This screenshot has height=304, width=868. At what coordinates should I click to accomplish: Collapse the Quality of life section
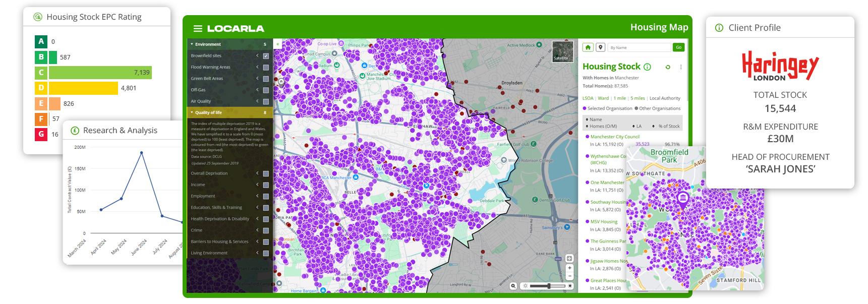click(x=192, y=112)
